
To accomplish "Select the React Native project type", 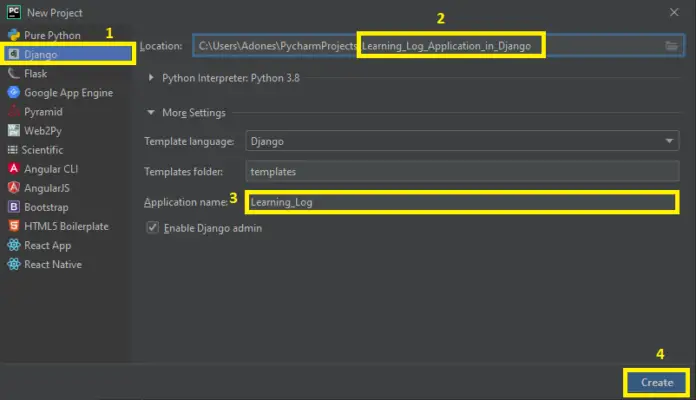I will tap(53, 264).
